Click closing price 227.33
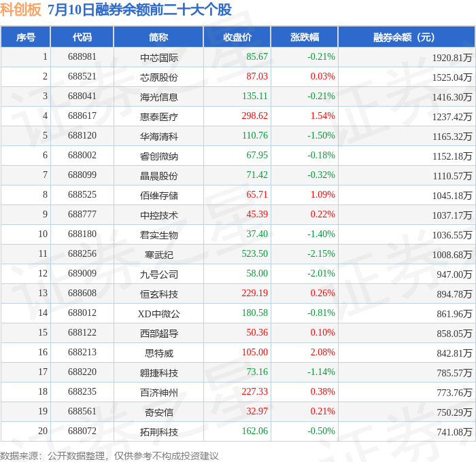The height and width of the screenshot is (462, 476). point(255,391)
